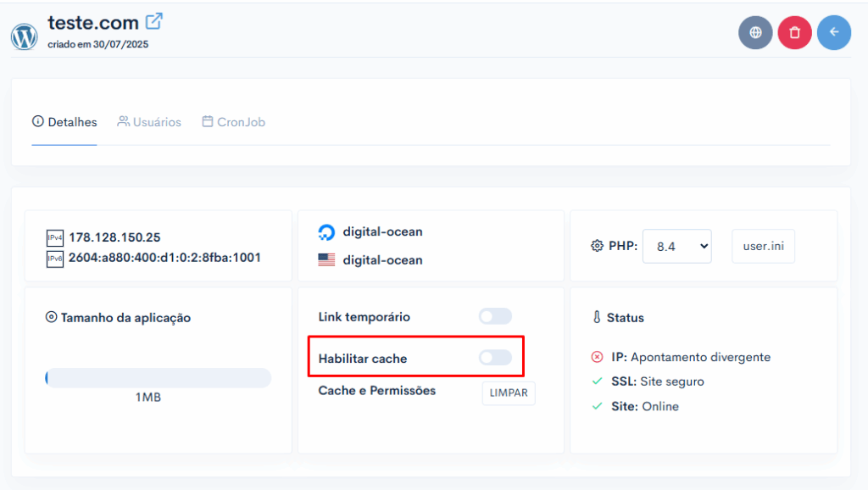Switch to the Usuários tab
Image resolution: width=868 pixels, height=490 pixels.
point(149,122)
